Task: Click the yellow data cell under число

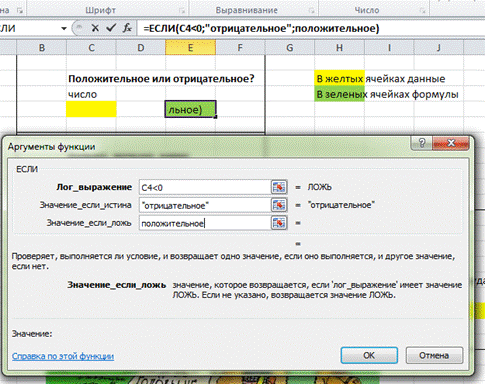Action: tap(91, 109)
